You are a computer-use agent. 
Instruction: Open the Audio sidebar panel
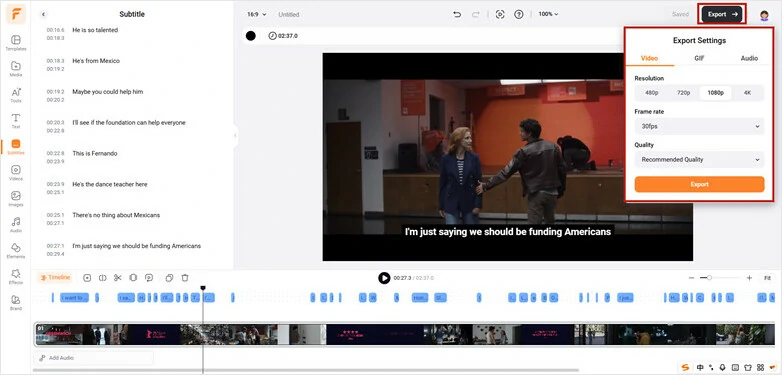15,224
